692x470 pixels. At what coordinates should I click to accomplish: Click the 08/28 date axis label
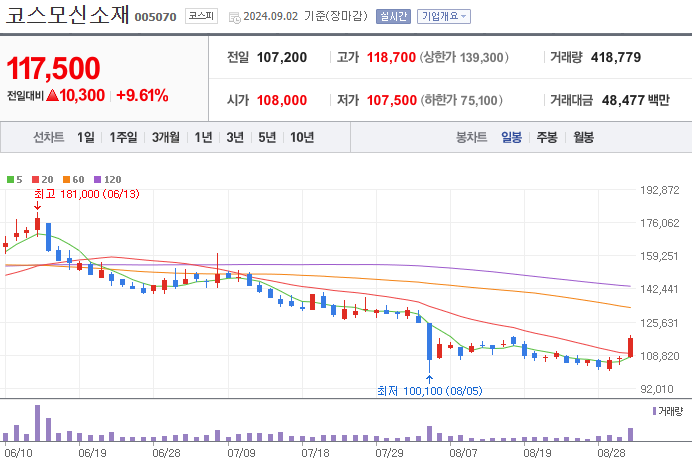coord(611,453)
